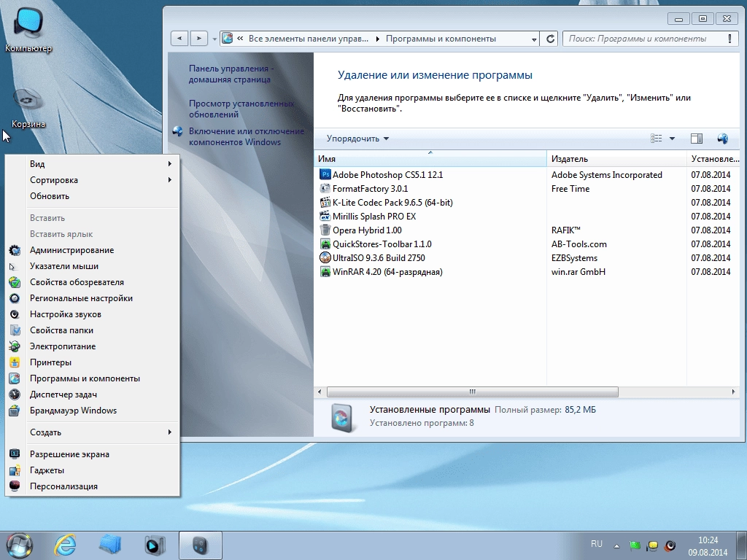Open Компьютер desktop icon
Viewport: 747px width, 560px height.
(28, 29)
